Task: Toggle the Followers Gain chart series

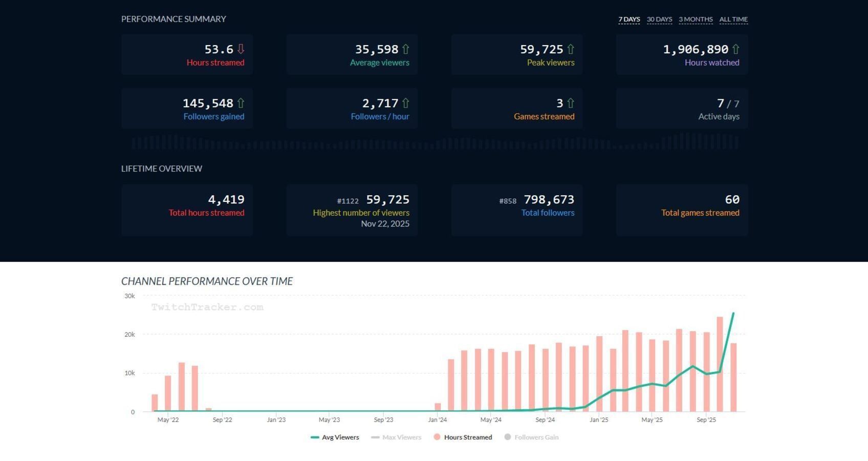Action: pos(531,437)
